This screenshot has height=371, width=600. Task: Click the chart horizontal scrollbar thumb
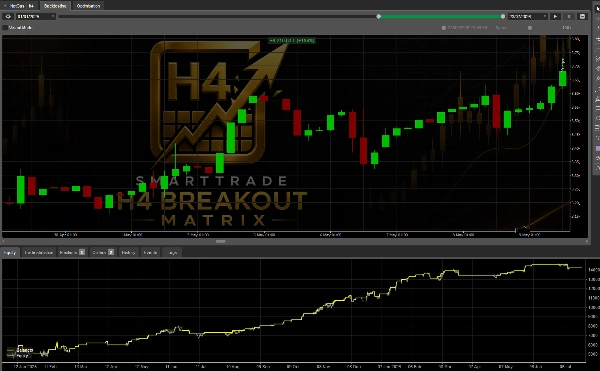click(221, 241)
